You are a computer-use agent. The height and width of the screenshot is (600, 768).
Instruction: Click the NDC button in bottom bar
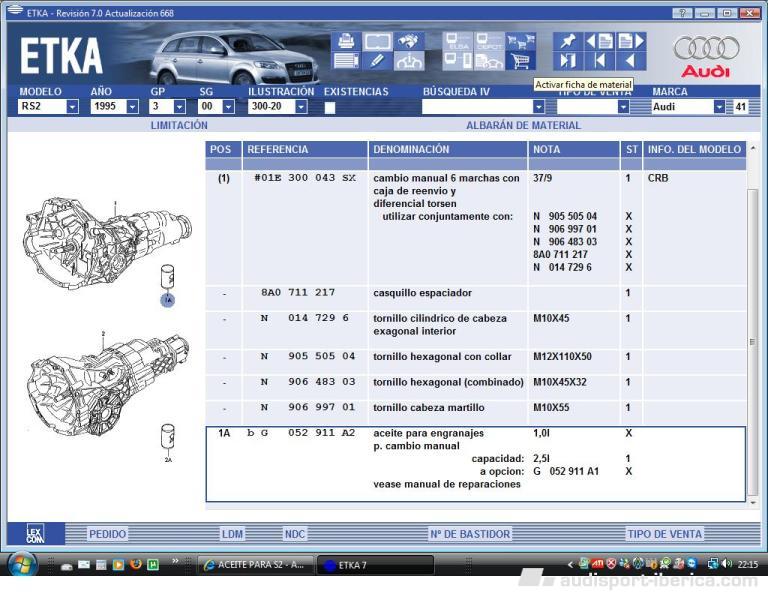tap(295, 534)
